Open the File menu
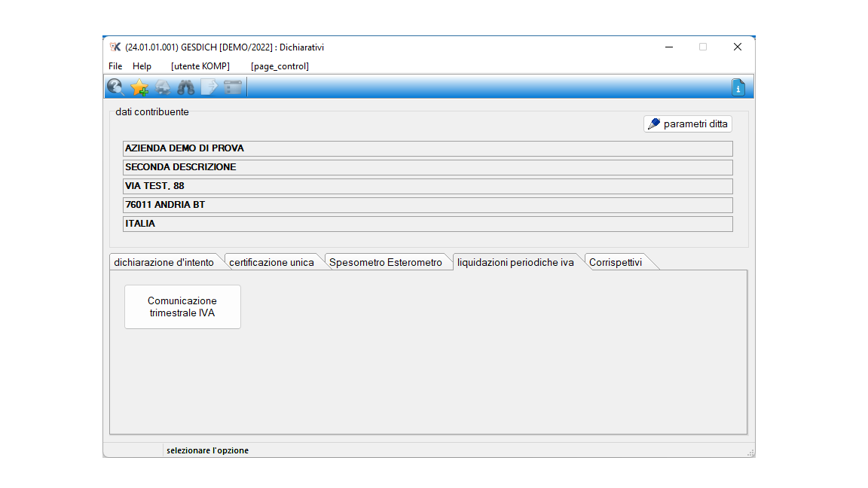The height and width of the screenshot is (488, 868). (x=115, y=66)
